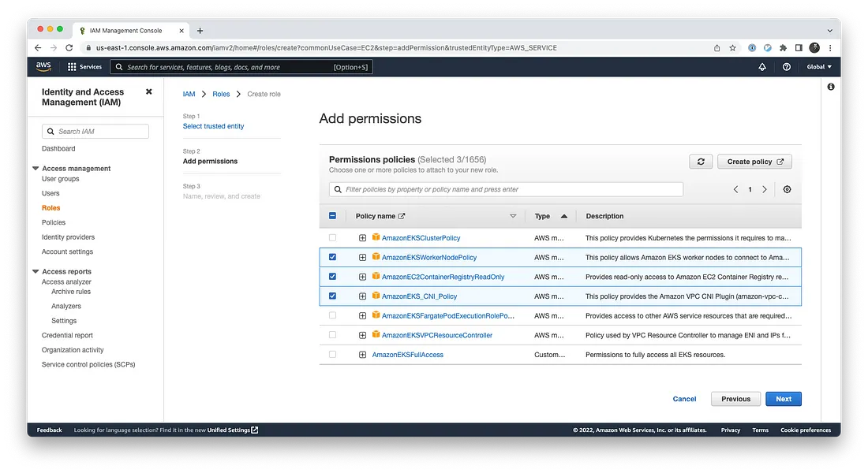868x473 pixels.
Task: Uncheck the AmazonEKSWorkerNodePolicy checkbox
Action: point(332,257)
